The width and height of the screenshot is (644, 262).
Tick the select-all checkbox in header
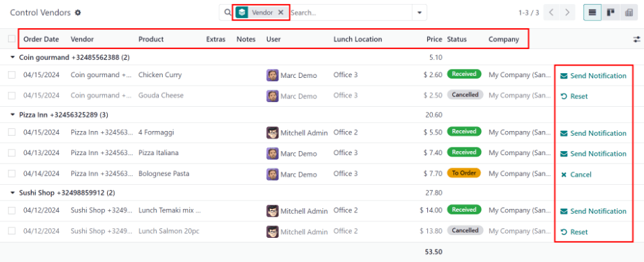12,39
